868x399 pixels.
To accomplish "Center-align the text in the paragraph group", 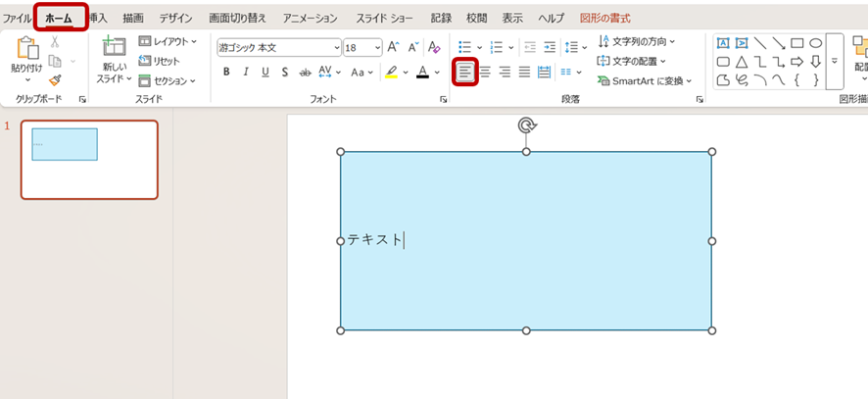I will coord(486,72).
